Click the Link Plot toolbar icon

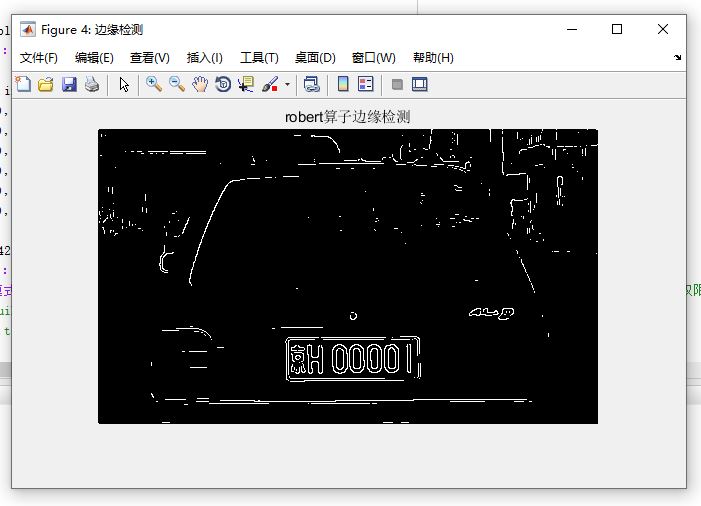[311, 84]
